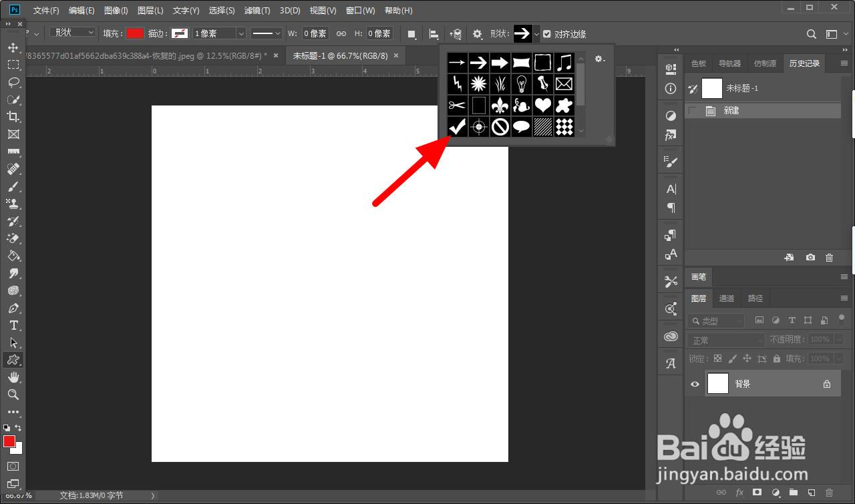Toggle link width and height
The image size is (855, 504).
click(341, 33)
